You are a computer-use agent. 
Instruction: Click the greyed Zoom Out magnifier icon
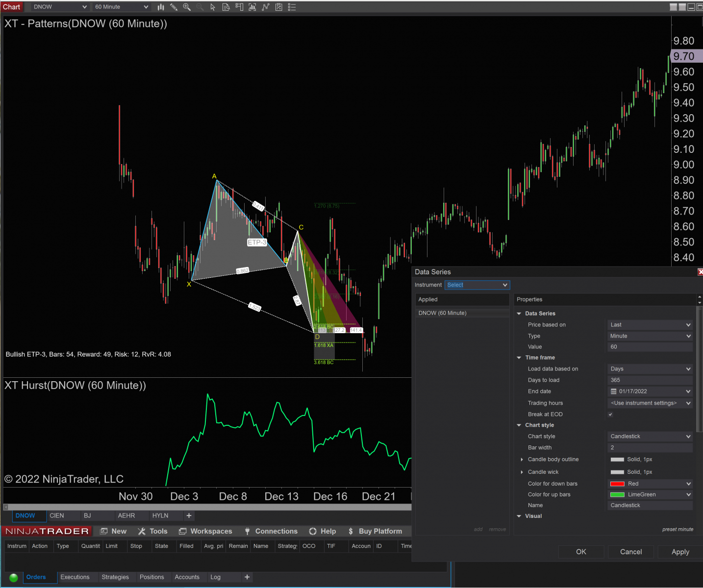[x=200, y=7]
